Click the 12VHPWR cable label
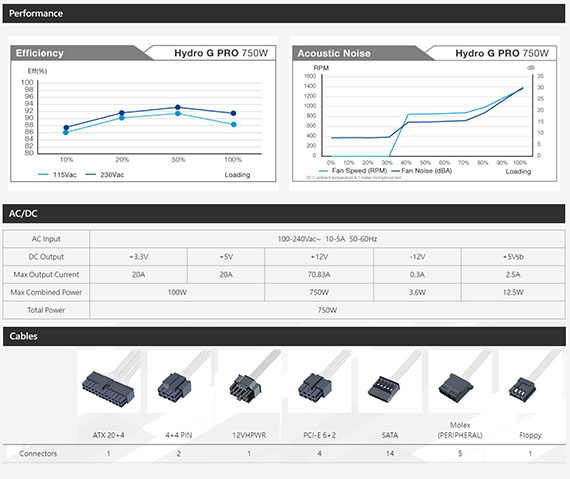 (x=249, y=435)
